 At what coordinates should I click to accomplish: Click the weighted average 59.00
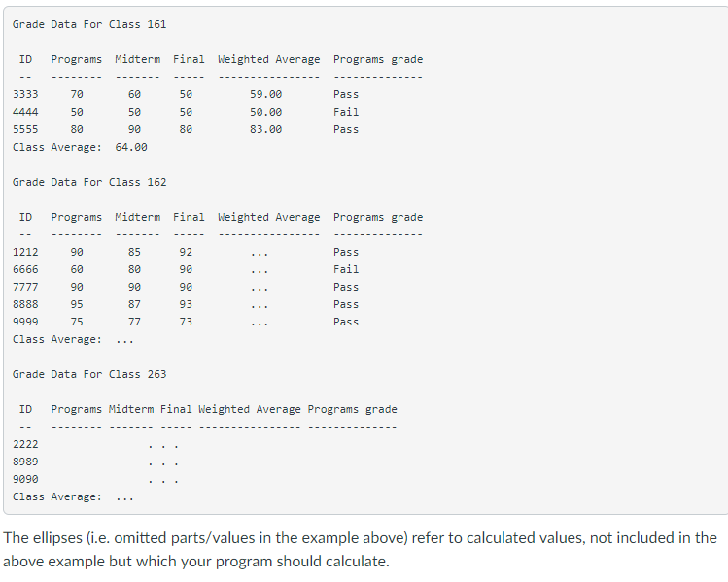tap(265, 94)
